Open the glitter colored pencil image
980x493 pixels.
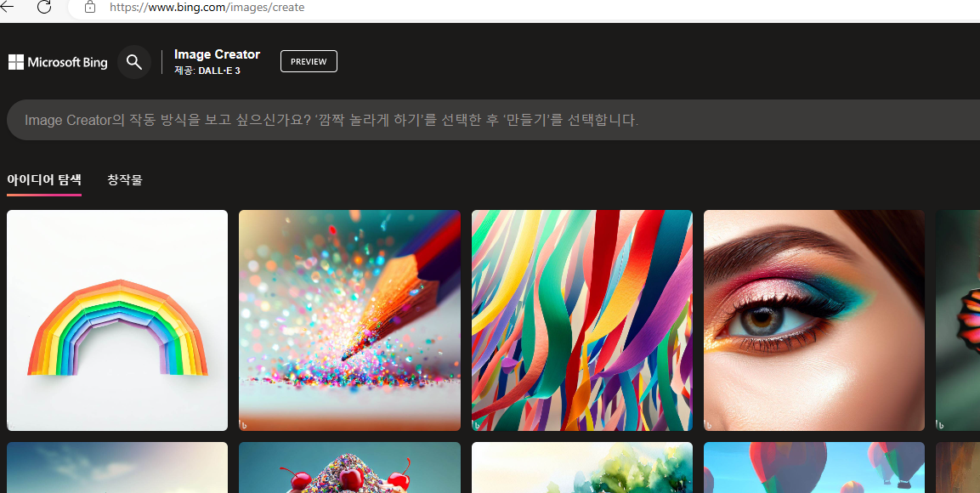tap(349, 320)
